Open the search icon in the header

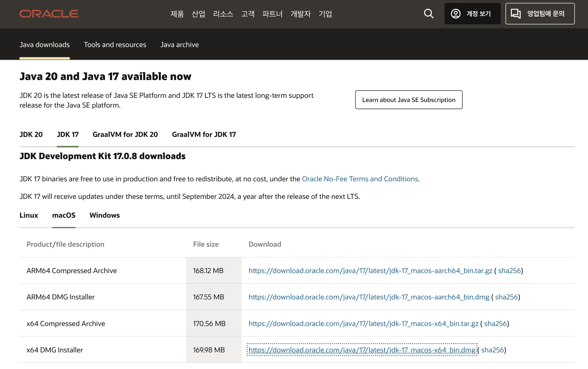pos(429,14)
